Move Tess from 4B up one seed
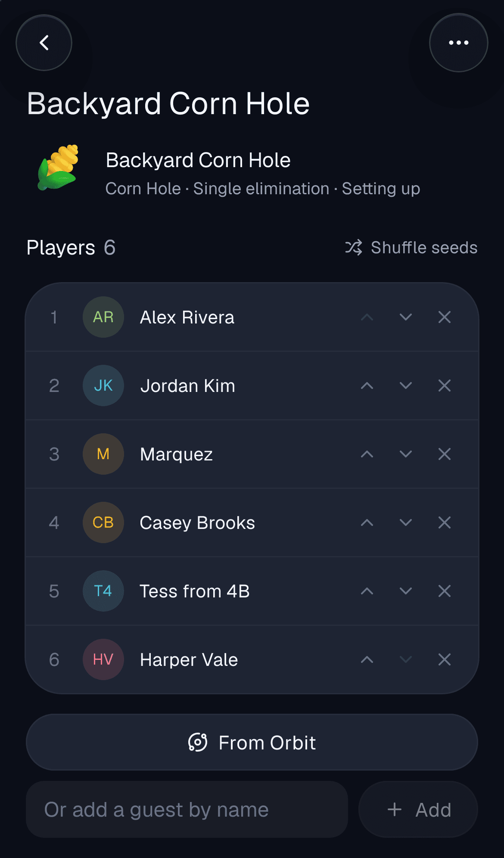Image resolution: width=504 pixels, height=858 pixels. click(x=367, y=591)
